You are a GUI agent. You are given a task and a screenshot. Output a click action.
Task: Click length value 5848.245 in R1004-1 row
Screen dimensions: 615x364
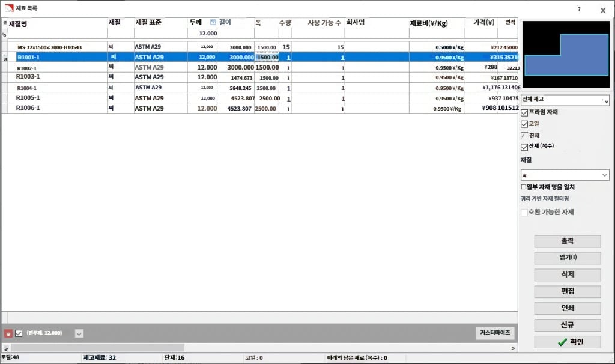[240, 88]
